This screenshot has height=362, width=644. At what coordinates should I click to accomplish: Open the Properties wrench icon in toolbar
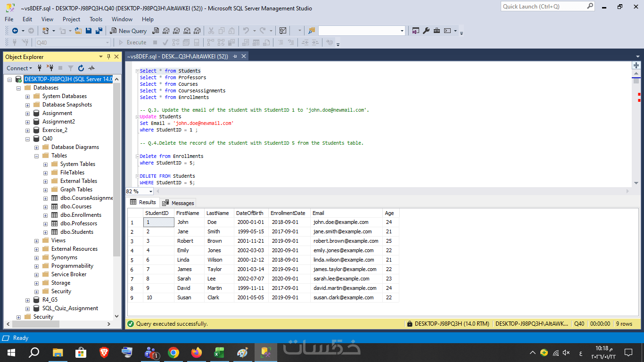click(426, 31)
